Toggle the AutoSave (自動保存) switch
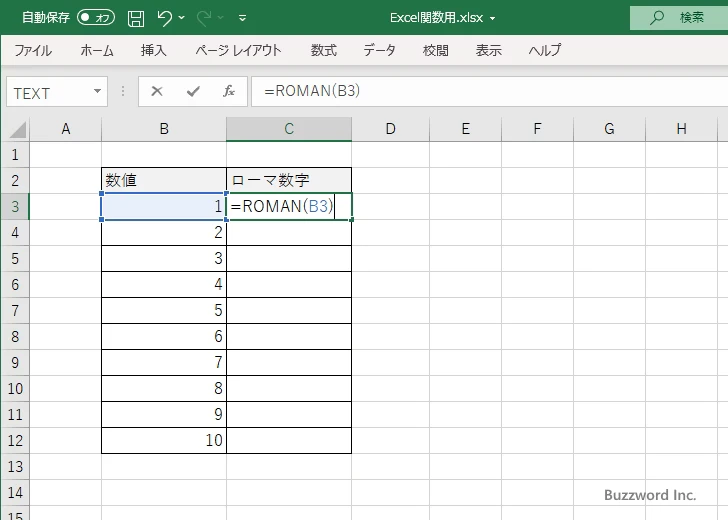This screenshot has height=520, width=728. (96, 18)
